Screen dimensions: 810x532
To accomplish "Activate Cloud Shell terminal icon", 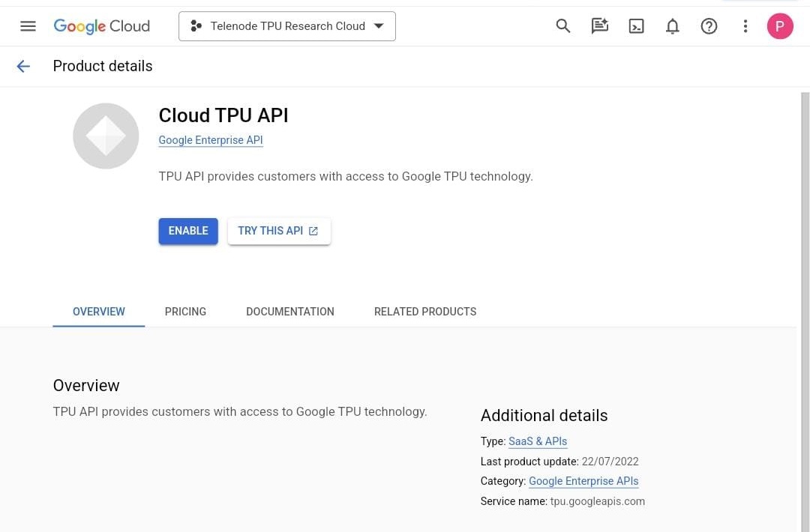I will (636, 25).
